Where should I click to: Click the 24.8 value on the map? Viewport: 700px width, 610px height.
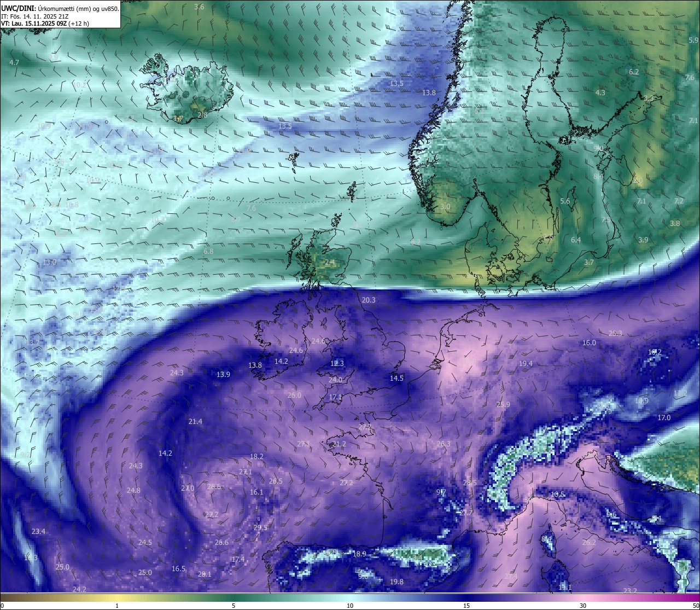(133, 490)
